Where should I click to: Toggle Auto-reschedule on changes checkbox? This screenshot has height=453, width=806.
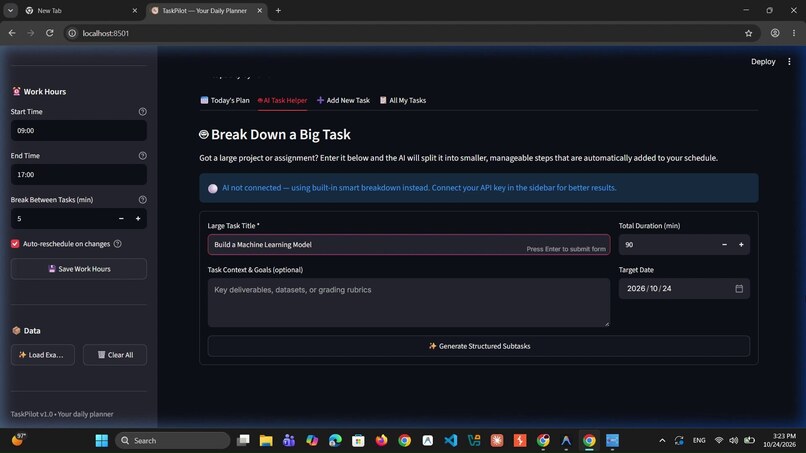(15, 244)
